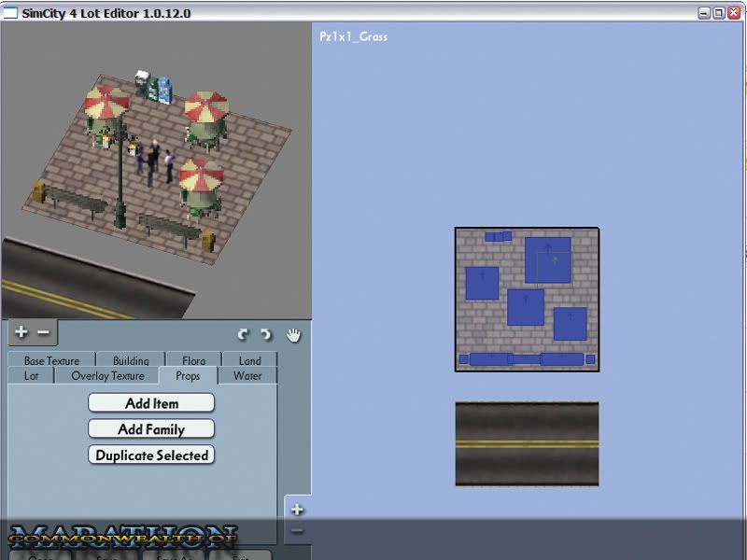Viewport: 747px width, 560px height.
Task: Click the rotate arrow icon farthest from the hand
Action: coord(243,335)
